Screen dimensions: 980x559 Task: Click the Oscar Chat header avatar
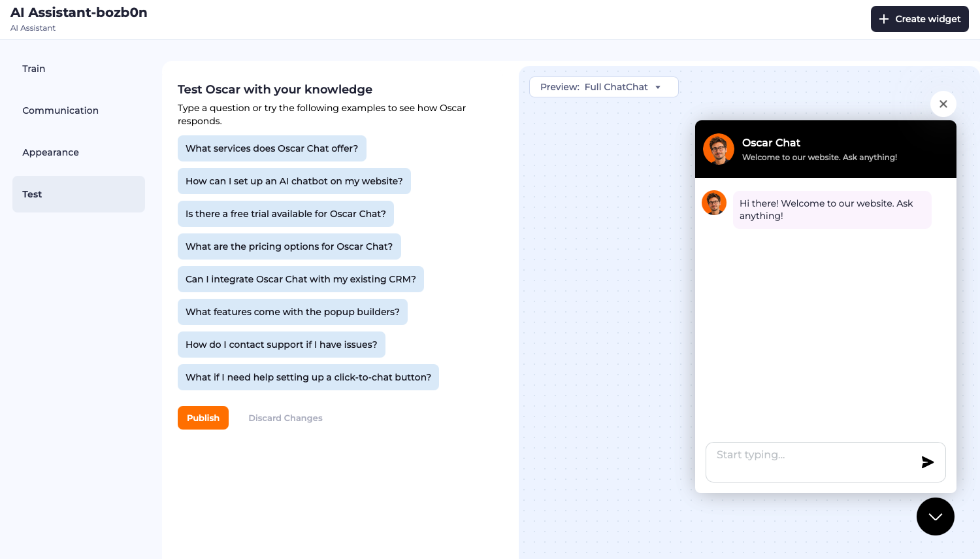click(719, 149)
